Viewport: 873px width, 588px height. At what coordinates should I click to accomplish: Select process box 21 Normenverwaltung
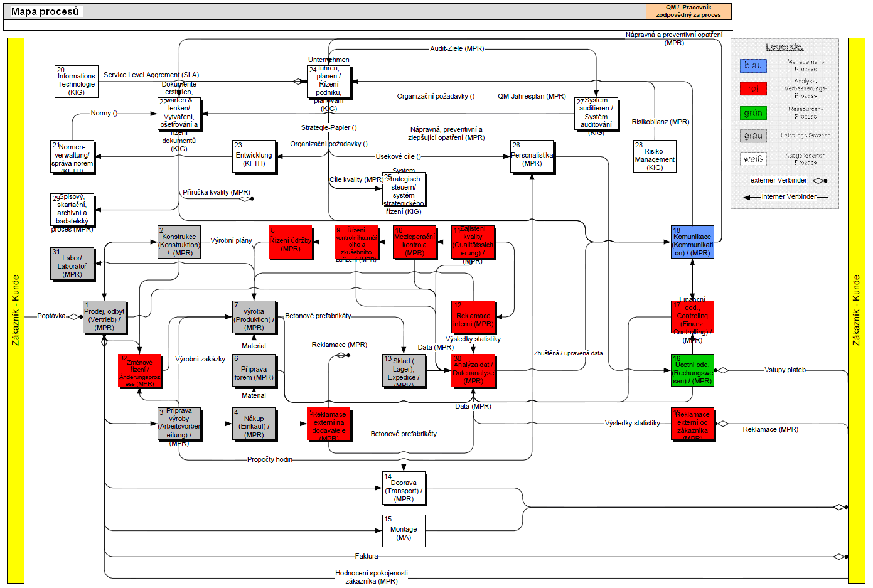(72, 156)
